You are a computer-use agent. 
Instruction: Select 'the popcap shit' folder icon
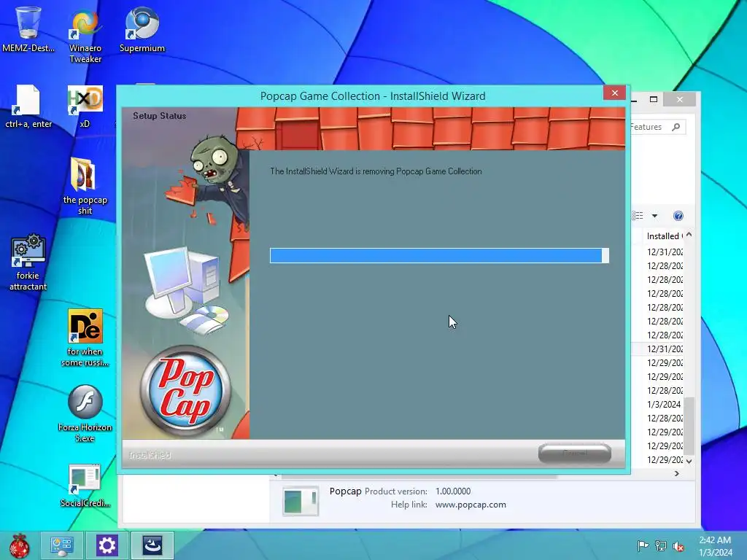(x=85, y=186)
